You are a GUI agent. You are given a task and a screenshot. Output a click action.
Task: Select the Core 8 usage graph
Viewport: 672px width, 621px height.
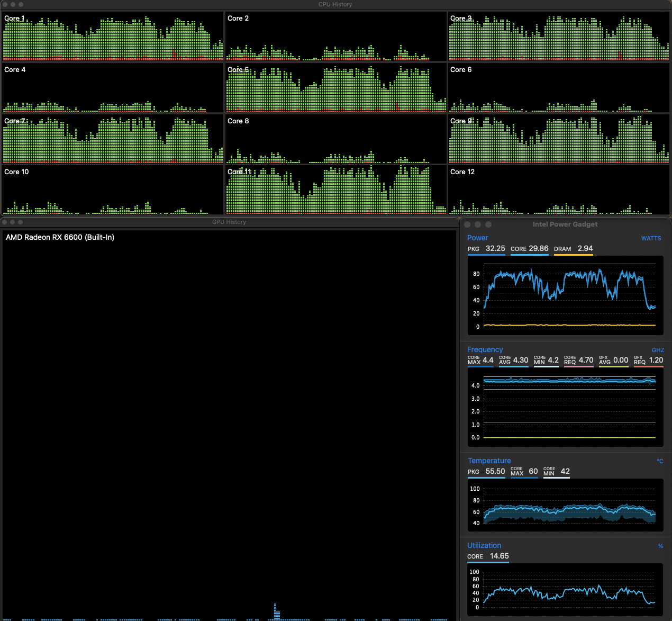(336, 139)
